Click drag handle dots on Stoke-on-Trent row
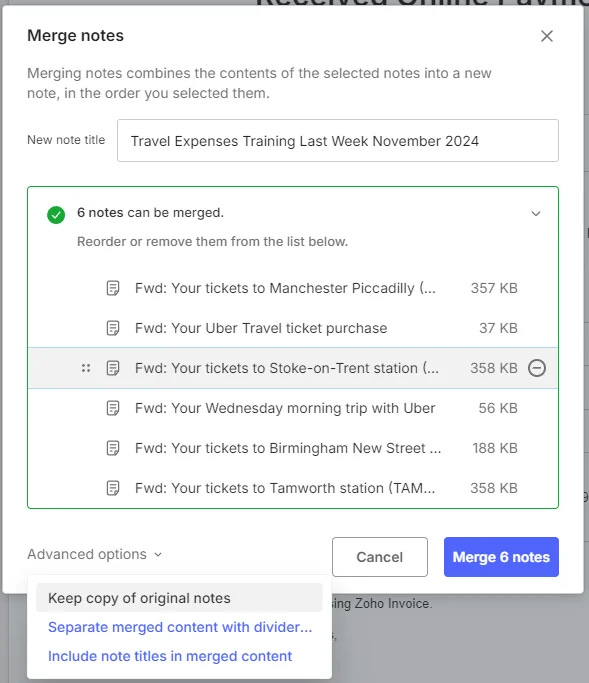The image size is (589, 683). tap(86, 368)
